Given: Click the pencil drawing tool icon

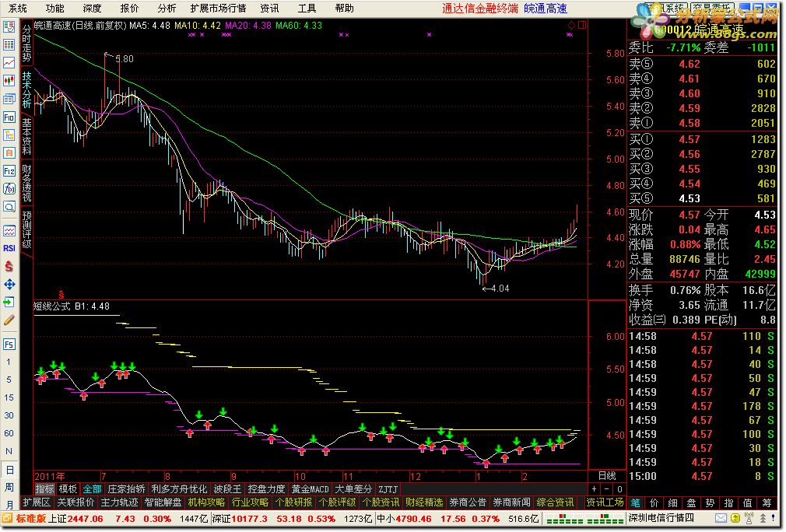Looking at the screenshot, I should point(9,320).
